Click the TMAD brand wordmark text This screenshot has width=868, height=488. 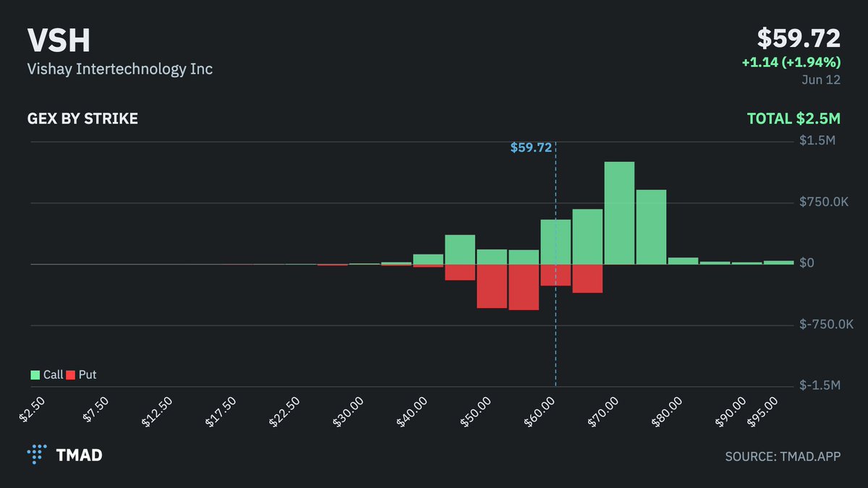pyautogui.click(x=79, y=455)
